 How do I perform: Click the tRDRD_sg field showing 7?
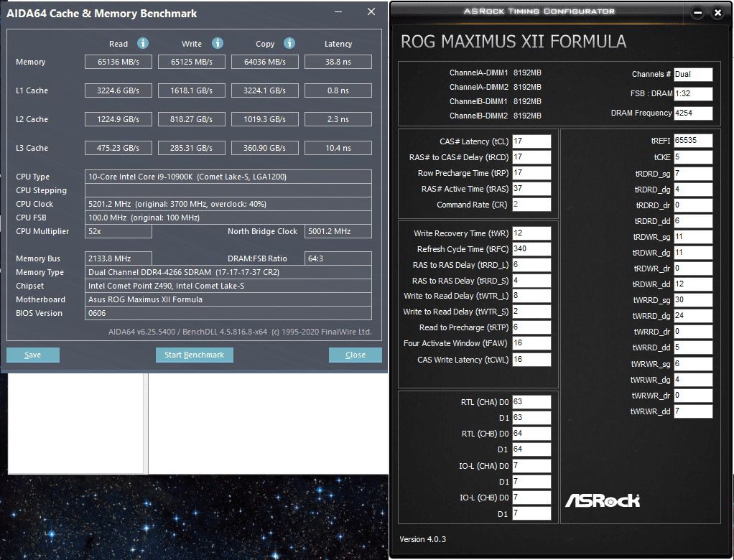click(693, 174)
